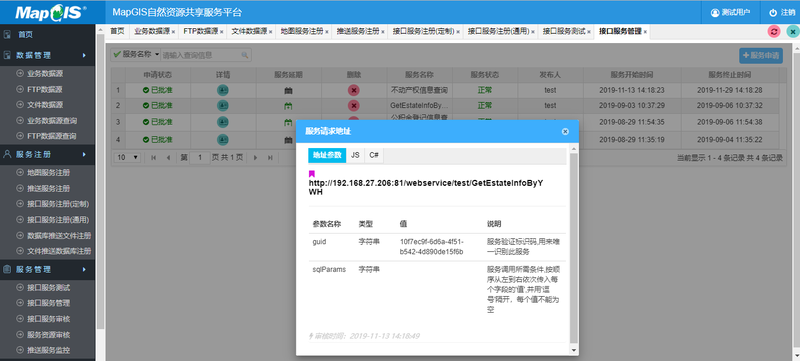Open 测试用户 account link
The height and width of the screenshot is (361, 800).
click(x=730, y=12)
